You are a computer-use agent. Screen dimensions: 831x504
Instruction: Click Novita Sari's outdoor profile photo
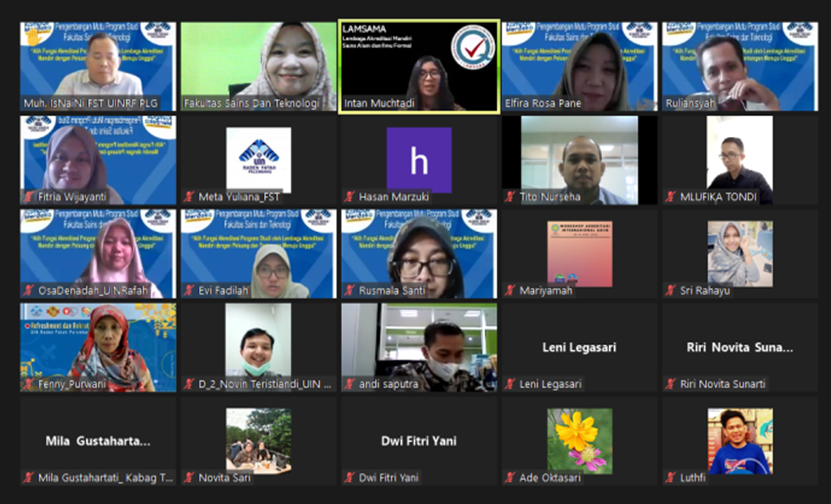[258, 441]
